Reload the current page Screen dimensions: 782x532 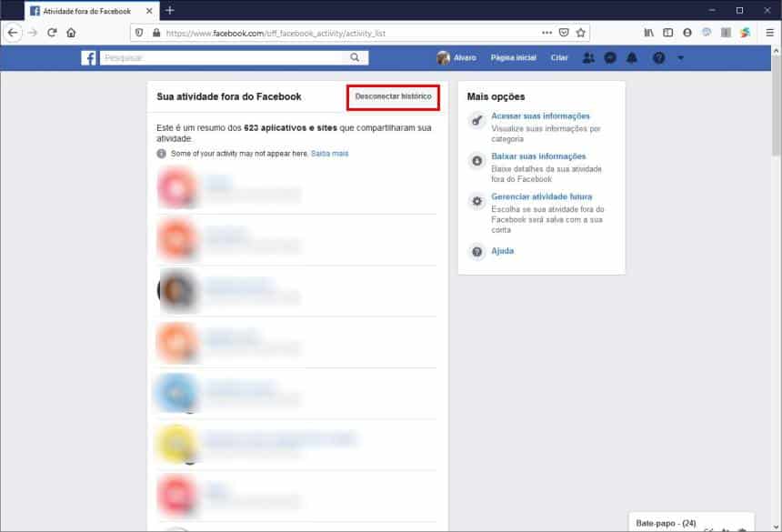coord(52,33)
